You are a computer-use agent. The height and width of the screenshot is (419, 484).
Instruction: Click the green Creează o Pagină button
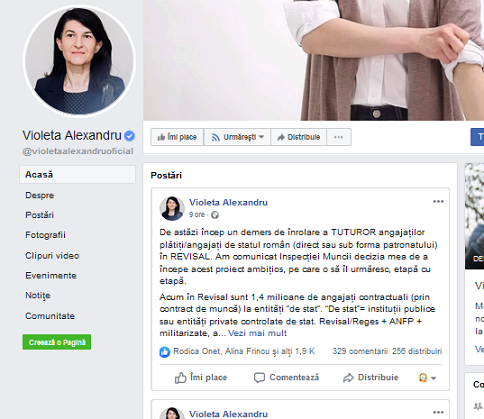click(57, 342)
